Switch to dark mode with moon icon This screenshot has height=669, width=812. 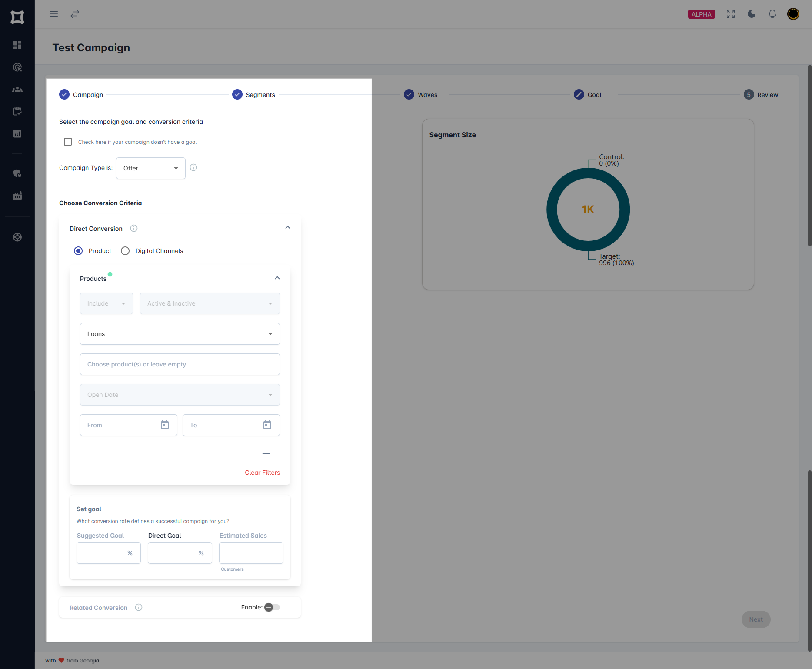(752, 14)
